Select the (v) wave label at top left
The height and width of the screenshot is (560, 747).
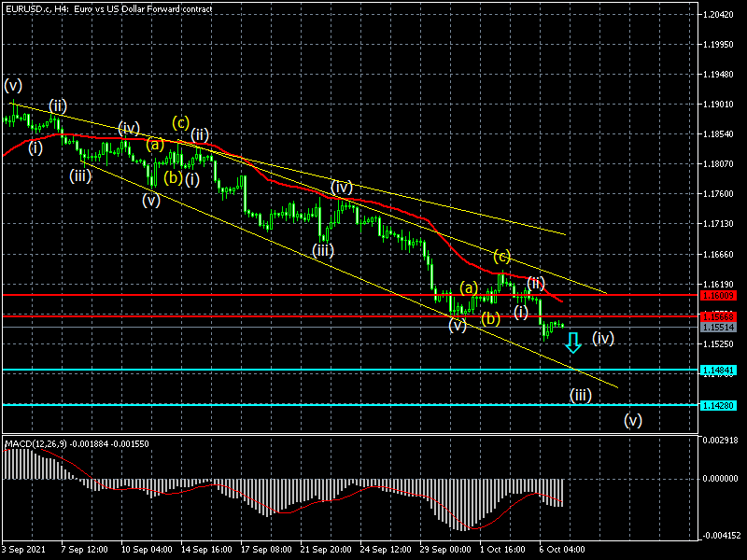[x=13, y=85]
